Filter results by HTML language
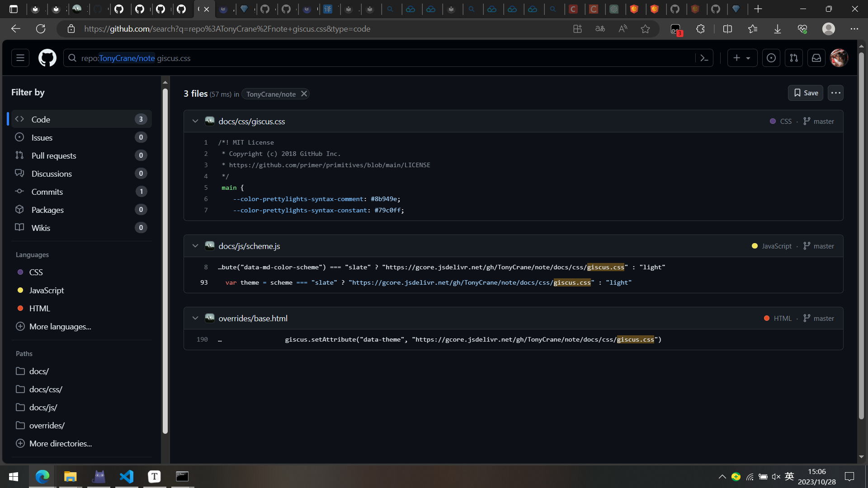Screen dimensions: 868x488 [39, 309]
